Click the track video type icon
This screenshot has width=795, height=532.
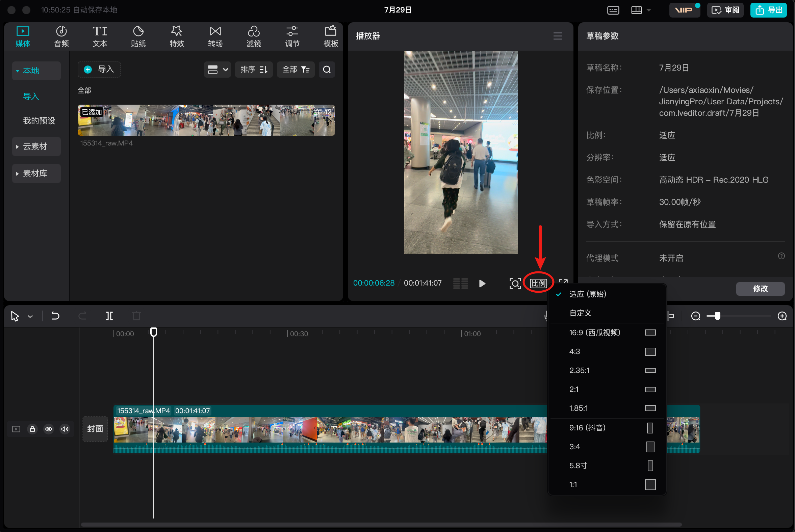coord(16,429)
